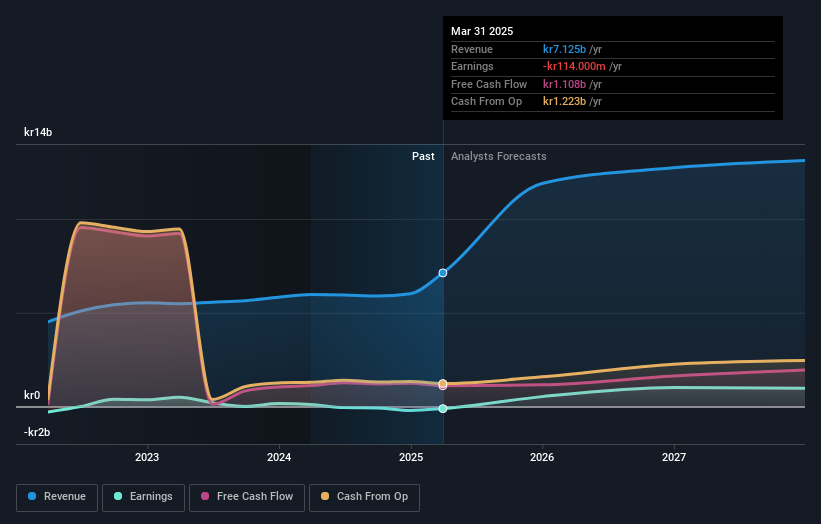
Task: Click the Earnings data point marker on the teal line
Action: tap(443, 408)
